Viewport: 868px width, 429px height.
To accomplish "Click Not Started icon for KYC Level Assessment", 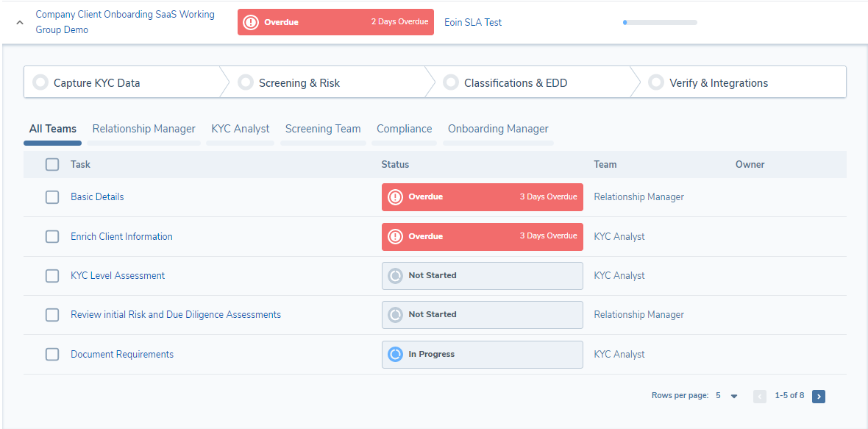I will point(395,276).
